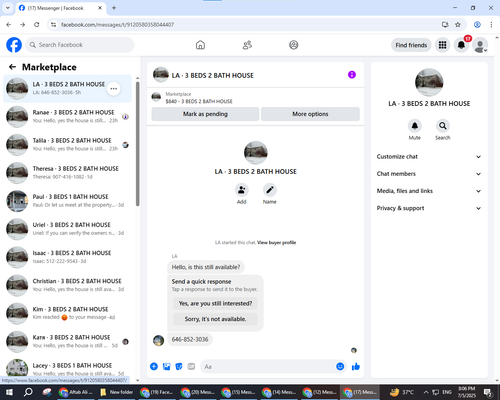
Task: Send 'Yes, are you still interested?' response
Action: click(x=215, y=303)
